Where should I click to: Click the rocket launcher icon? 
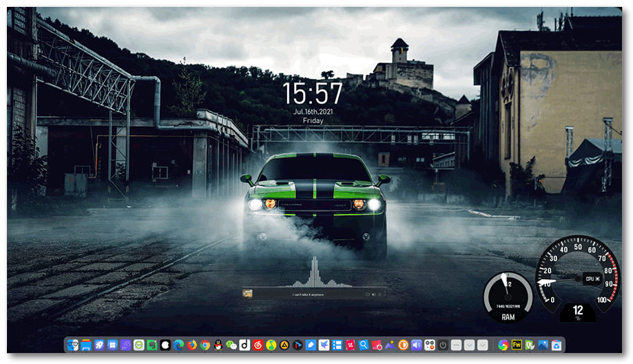point(99,345)
